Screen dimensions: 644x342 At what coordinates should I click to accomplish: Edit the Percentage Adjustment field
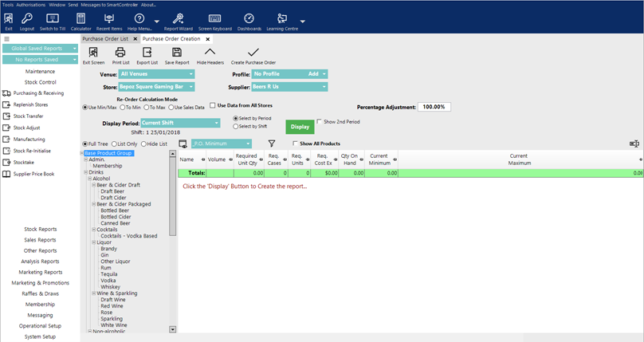pos(434,107)
